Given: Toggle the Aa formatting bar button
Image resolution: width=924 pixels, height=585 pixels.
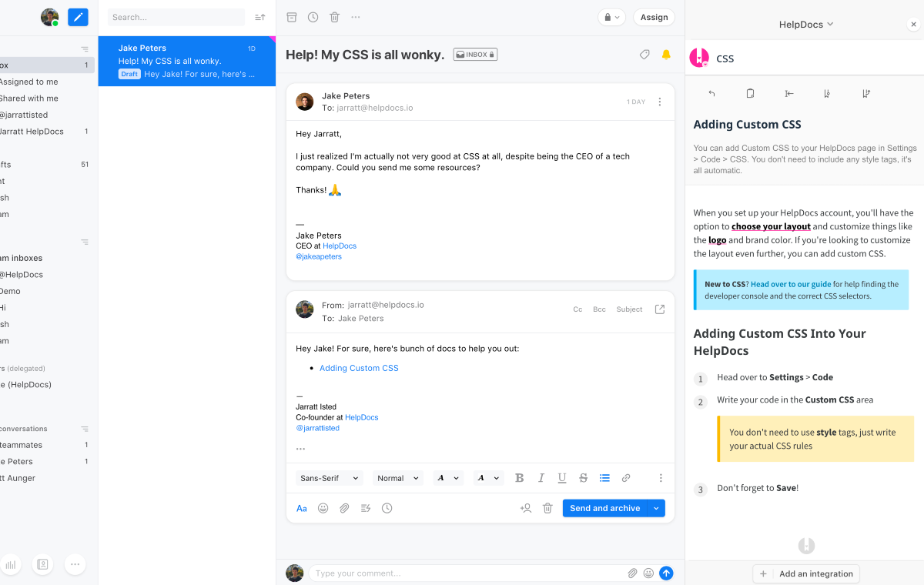Looking at the screenshot, I should point(302,508).
